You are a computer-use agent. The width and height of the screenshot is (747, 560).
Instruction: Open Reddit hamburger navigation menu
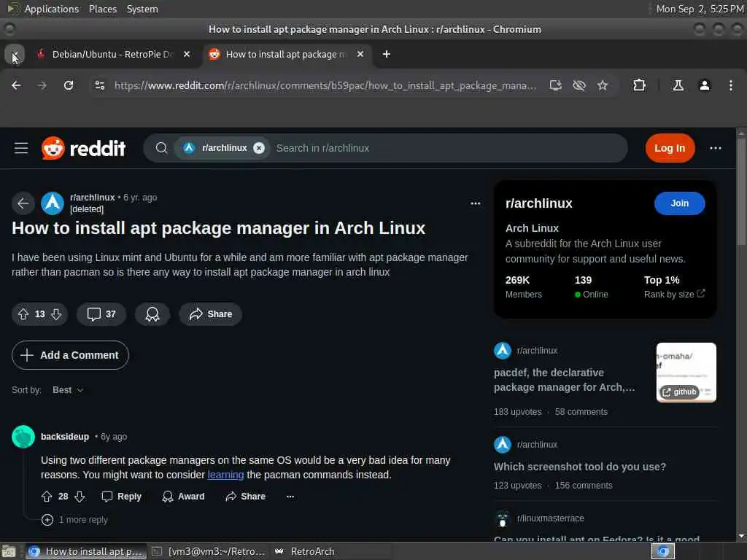pyautogui.click(x=21, y=148)
